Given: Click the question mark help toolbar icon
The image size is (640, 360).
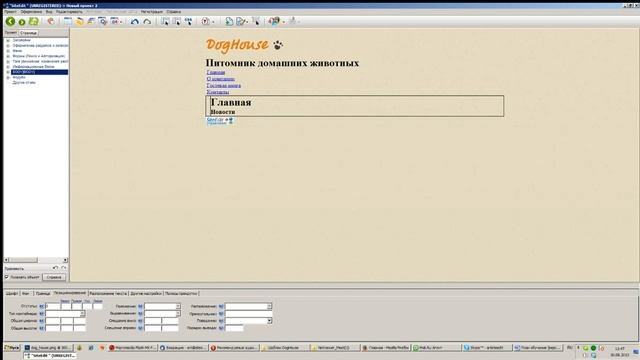Looking at the screenshot, I should pyautogui.click(x=206, y=21).
